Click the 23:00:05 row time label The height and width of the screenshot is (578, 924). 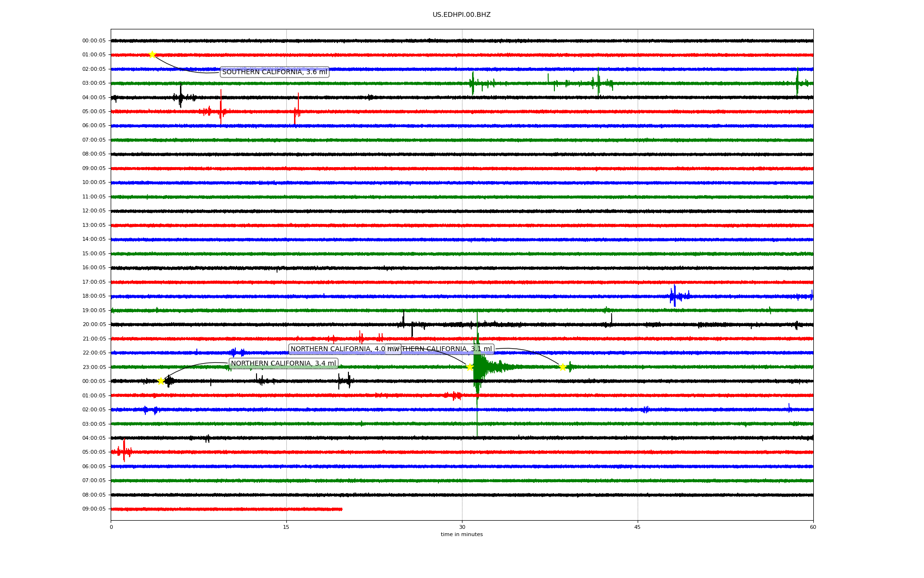[94, 367]
